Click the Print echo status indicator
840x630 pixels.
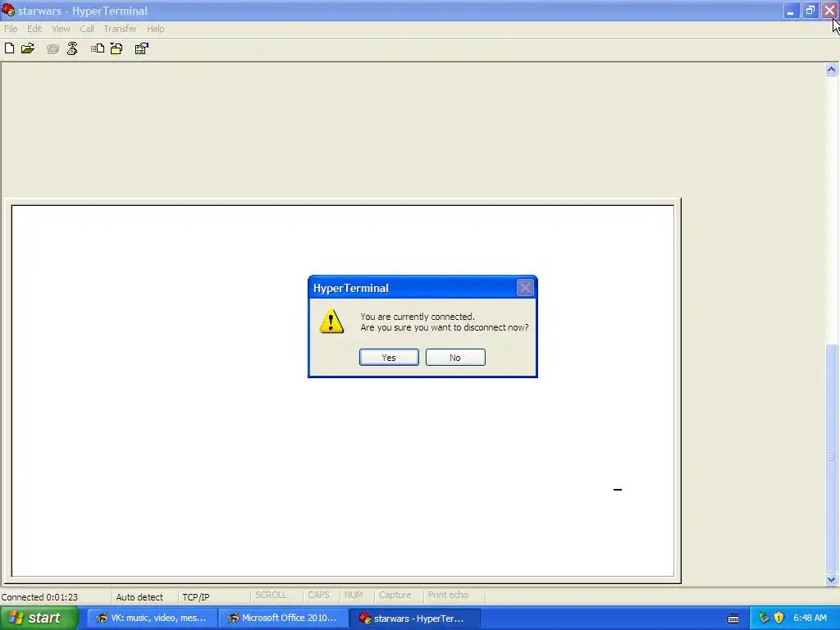pyautogui.click(x=448, y=596)
